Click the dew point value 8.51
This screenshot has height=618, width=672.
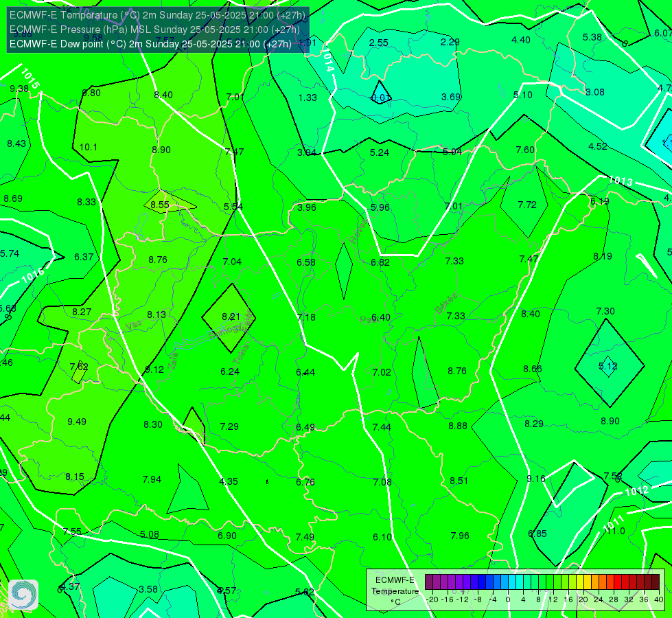point(459,481)
